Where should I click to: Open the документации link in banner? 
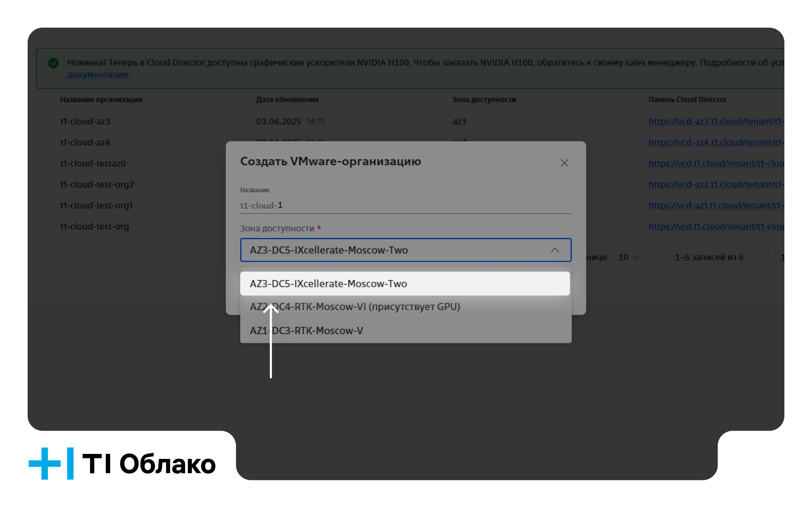tap(98, 75)
